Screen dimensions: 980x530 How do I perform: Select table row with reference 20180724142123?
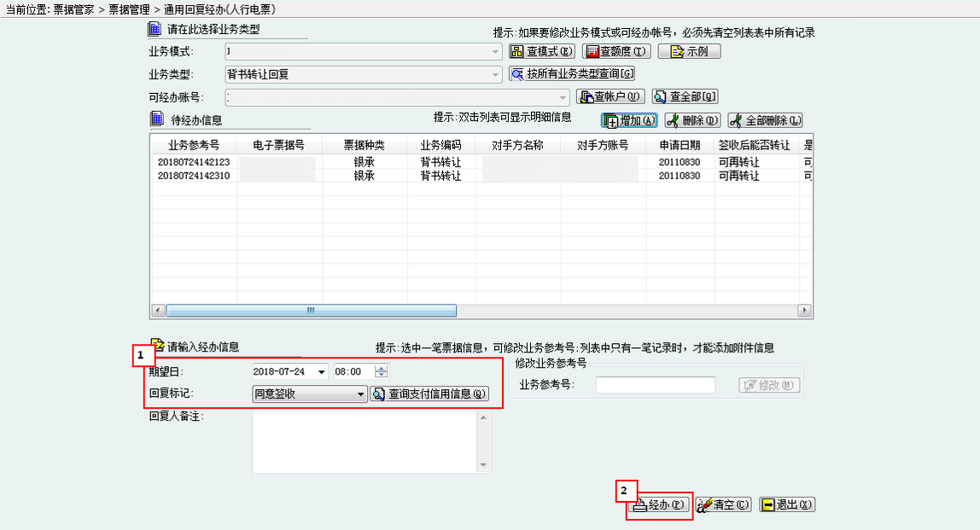pos(194,162)
